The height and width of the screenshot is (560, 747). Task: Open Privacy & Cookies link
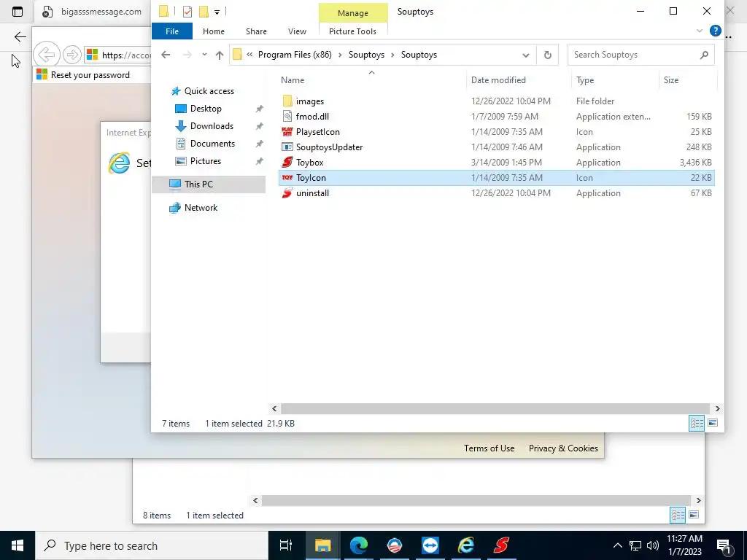(x=563, y=448)
